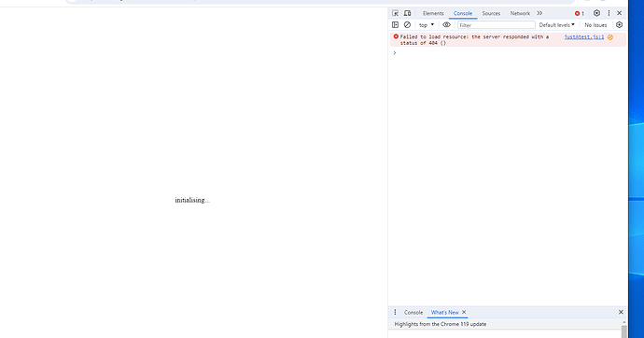Click the console Filter input field
This screenshot has height=338, width=644.
click(x=497, y=25)
